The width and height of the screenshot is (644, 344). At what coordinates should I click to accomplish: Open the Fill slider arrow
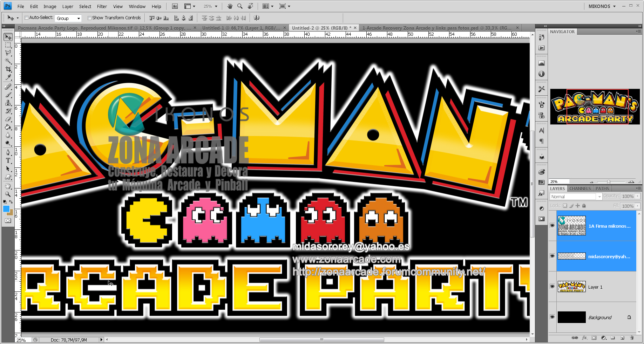[x=638, y=206]
